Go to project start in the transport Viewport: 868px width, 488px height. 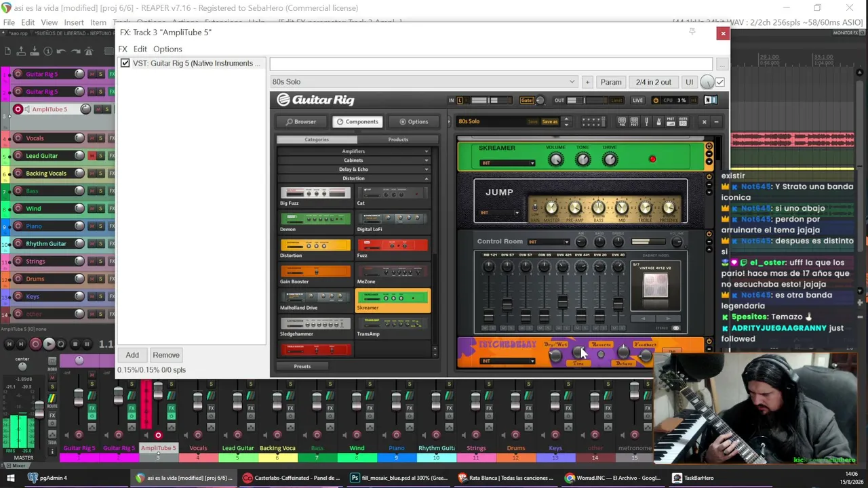tap(9, 344)
